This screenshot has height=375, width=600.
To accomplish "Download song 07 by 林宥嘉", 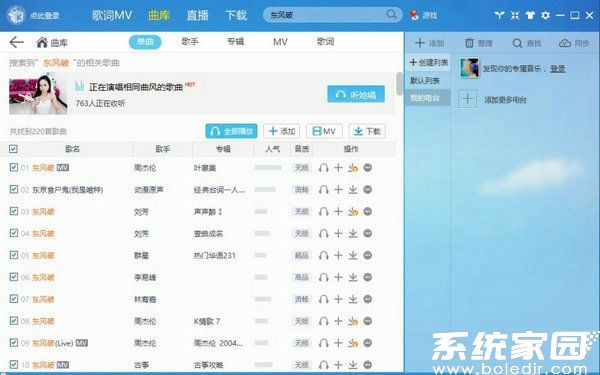I will 353,299.
